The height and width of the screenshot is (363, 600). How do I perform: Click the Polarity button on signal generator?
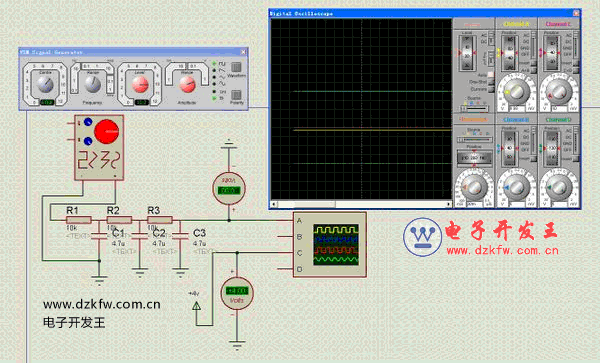(x=236, y=94)
